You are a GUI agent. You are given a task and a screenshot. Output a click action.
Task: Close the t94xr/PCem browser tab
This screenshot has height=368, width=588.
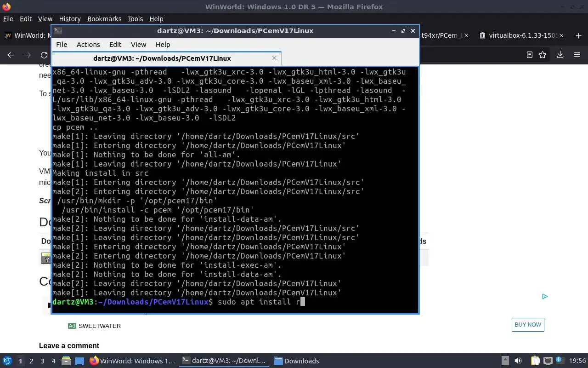pyautogui.click(x=466, y=35)
